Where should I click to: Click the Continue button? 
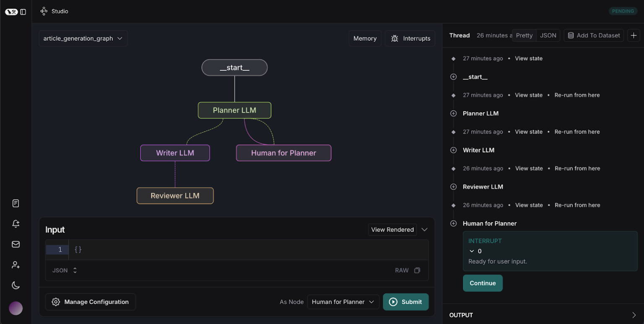pos(483,283)
